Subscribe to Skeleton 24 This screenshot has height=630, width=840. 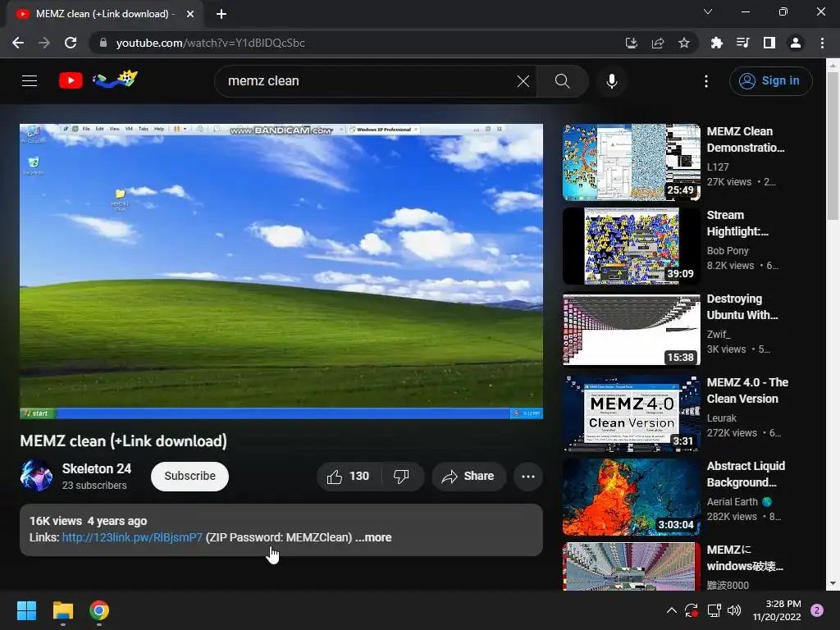pos(189,477)
